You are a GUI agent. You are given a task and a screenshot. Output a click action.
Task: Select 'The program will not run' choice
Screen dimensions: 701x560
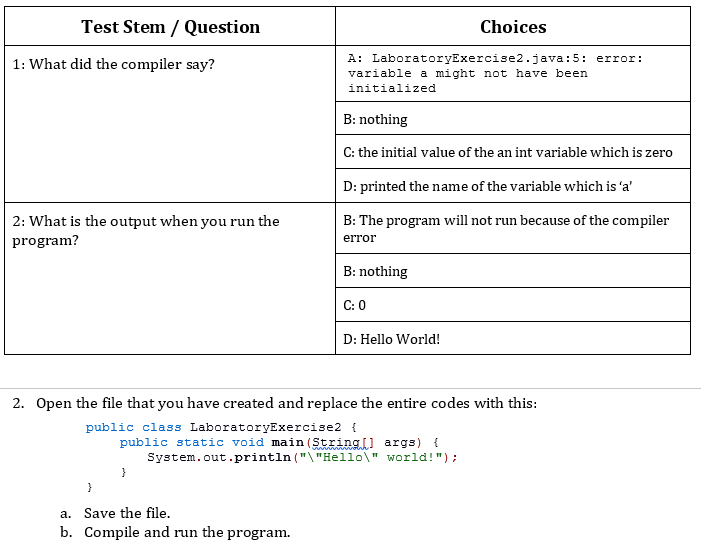513,228
